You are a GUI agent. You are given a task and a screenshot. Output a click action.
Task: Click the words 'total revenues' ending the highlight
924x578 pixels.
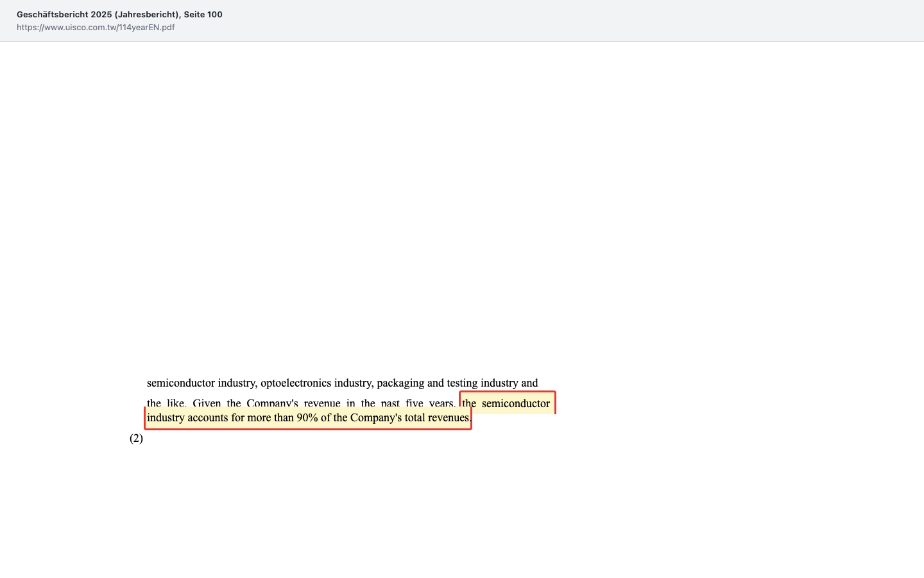438,417
